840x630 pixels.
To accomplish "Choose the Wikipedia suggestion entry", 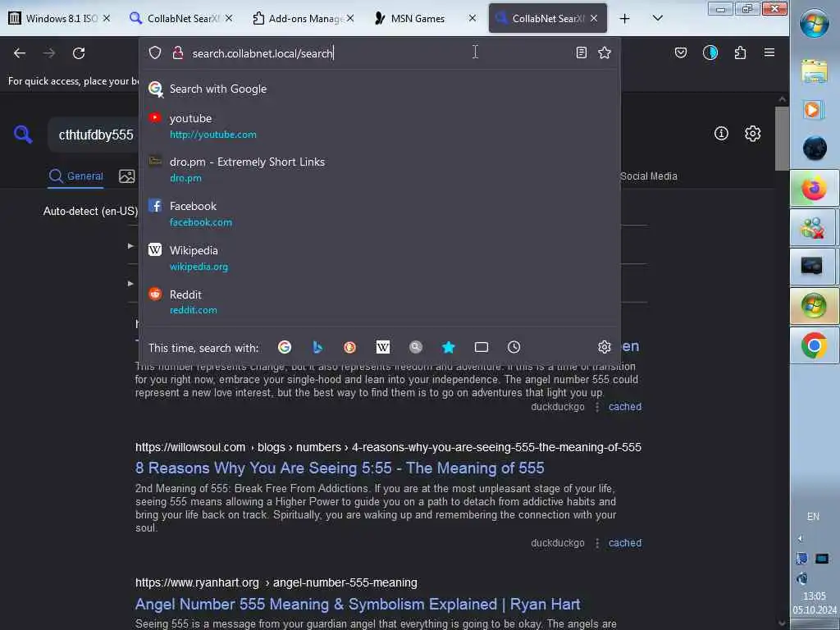I will tap(379, 258).
